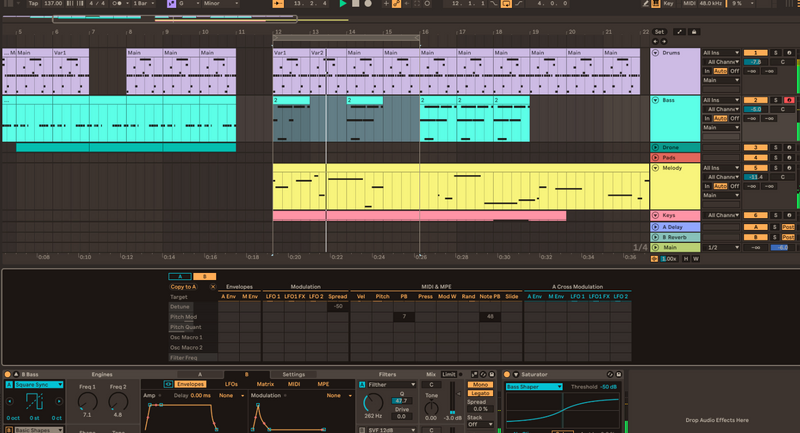Expand the Pads track
This screenshot has height=433, width=800.
[x=656, y=158]
